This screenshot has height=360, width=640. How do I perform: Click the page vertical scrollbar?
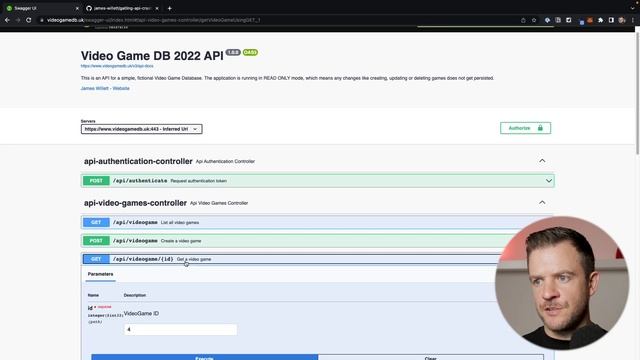pos(637,92)
